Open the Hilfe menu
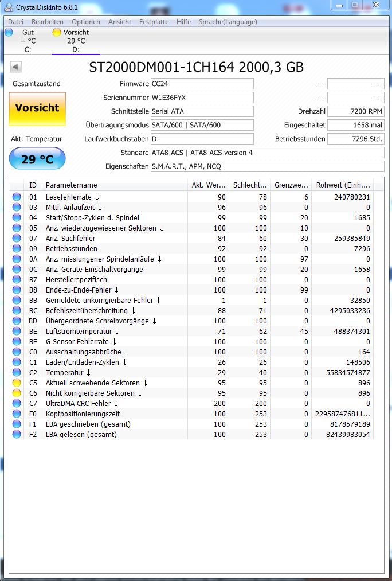 [x=183, y=22]
